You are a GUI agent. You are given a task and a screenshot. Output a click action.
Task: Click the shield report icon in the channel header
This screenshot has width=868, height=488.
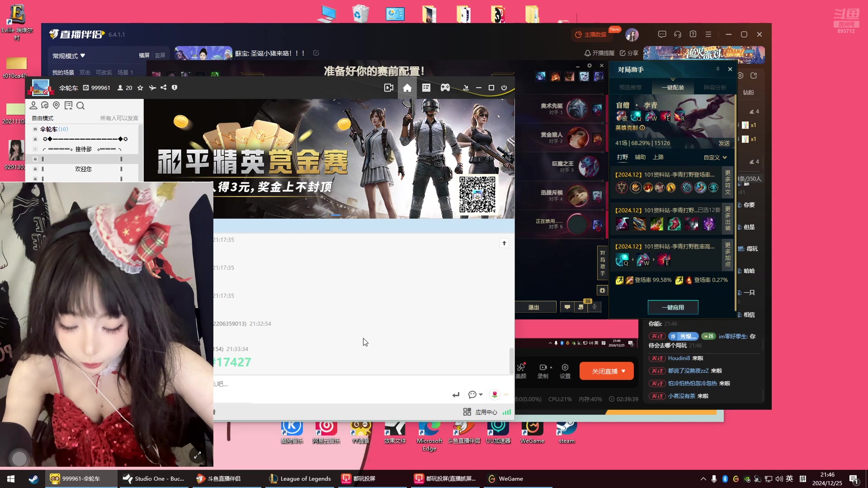click(175, 88)
